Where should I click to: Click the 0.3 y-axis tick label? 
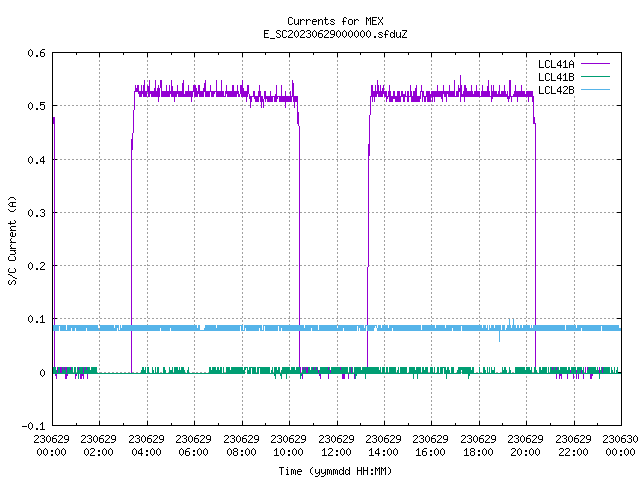36,213
